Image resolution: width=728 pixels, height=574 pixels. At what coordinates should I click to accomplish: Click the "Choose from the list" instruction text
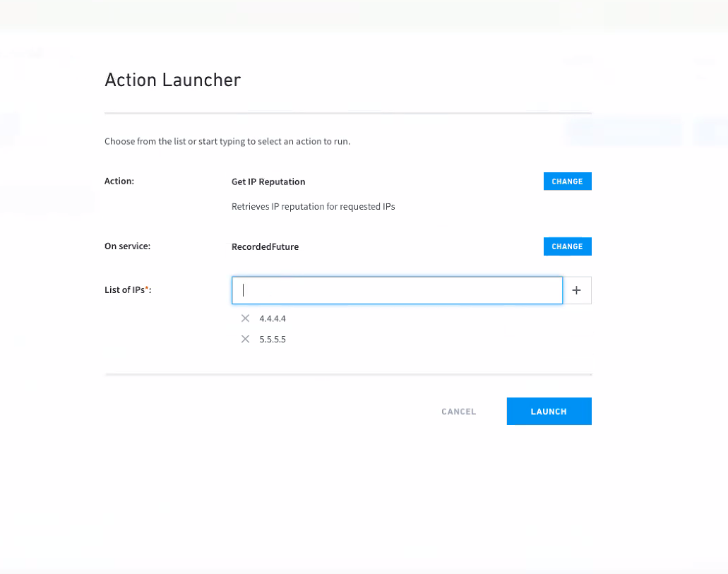click(227, 141)
